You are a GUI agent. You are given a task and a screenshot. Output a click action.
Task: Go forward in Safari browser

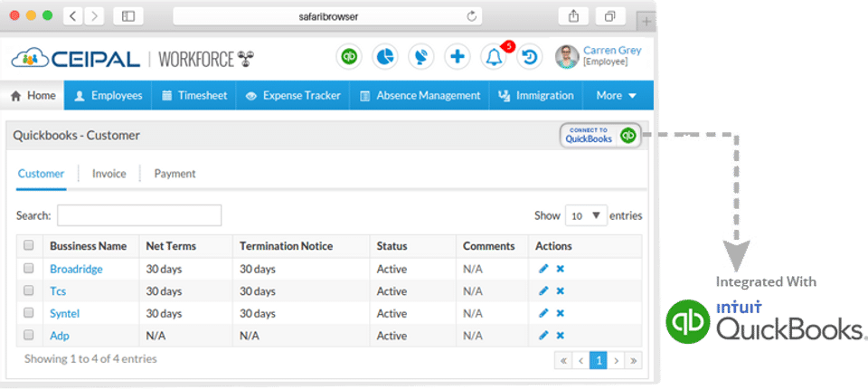pos(94,16)
